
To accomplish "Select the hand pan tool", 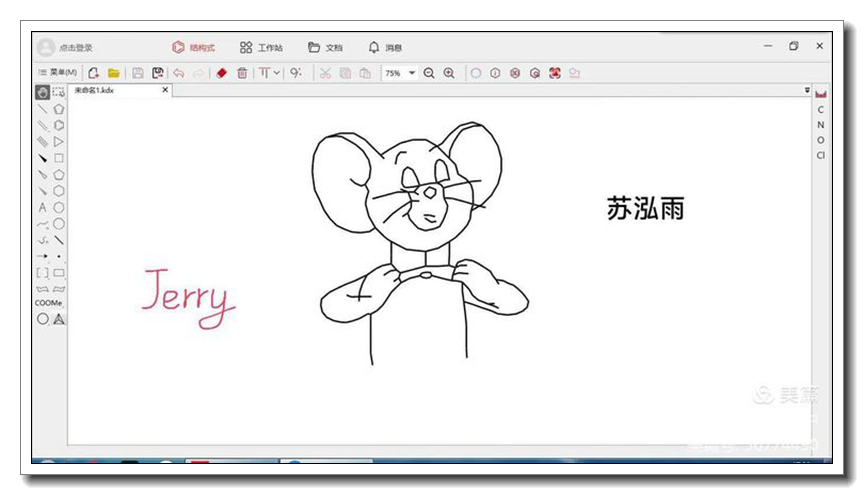I will [43, 92].
